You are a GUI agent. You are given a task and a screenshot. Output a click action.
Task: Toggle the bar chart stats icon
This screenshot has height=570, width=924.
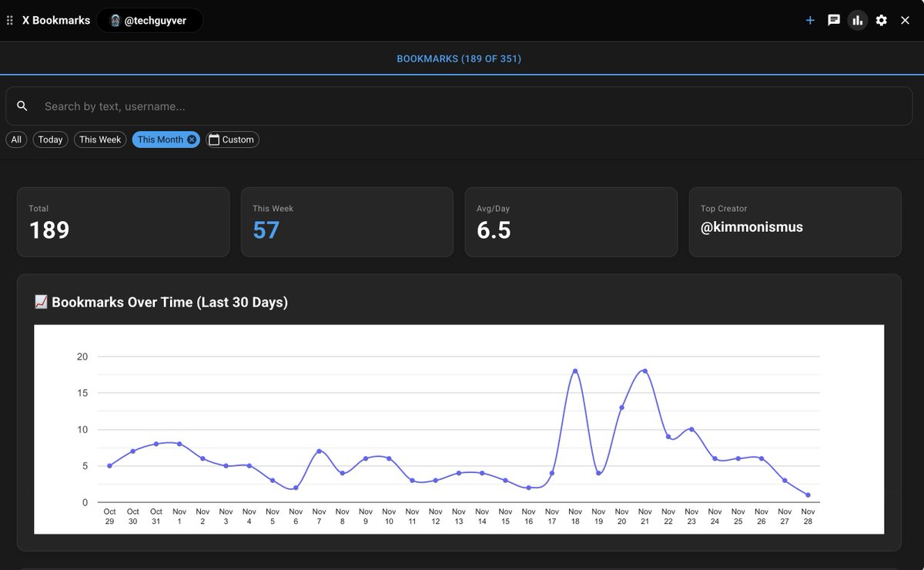click(x=858, y=21)
